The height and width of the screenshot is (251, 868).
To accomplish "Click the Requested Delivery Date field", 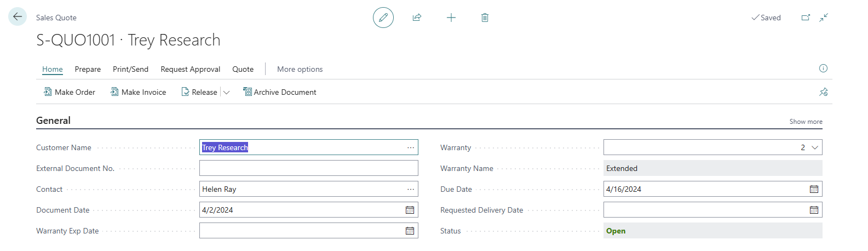I will tap(713, 210).
